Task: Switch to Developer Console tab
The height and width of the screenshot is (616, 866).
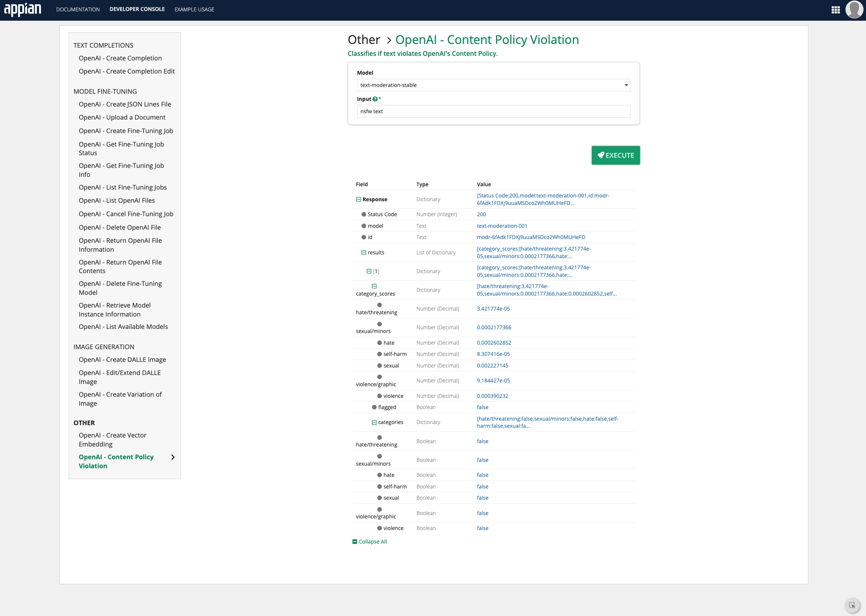Action: point(137,9)
